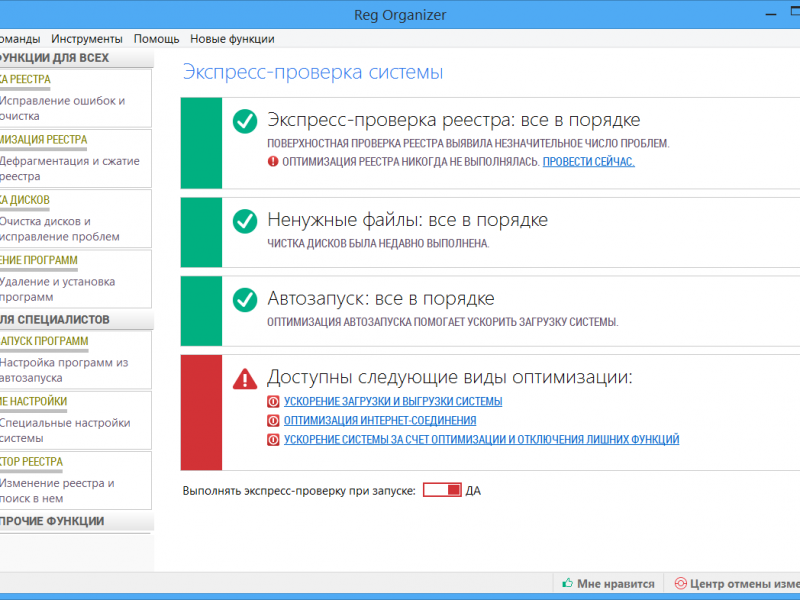Image resolution: width=800 pixels, height=600 pixels.
Task: Open link "Ускорение загрузки и выгрузки системы"
Action: pyautogui.click(x=393, y=402)
